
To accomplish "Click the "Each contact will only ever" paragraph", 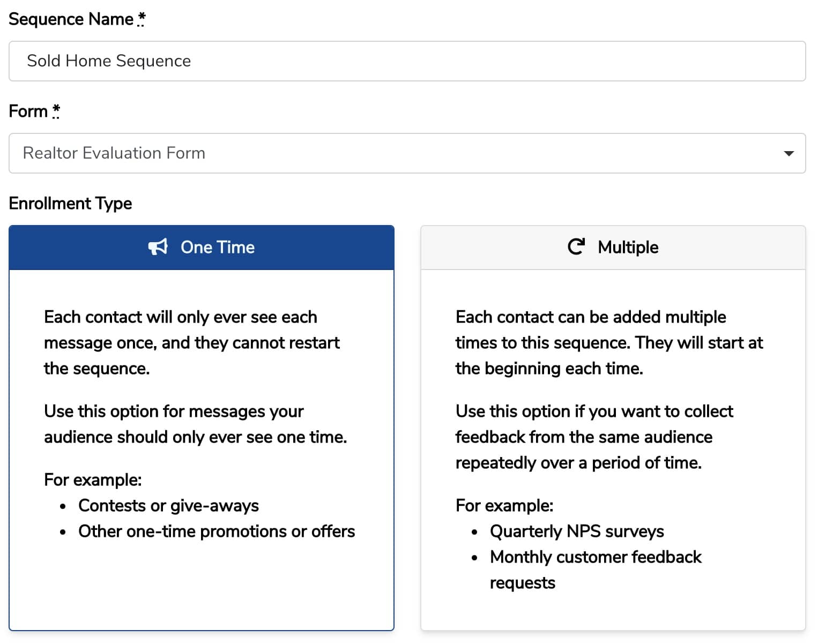I will click(x=192, y=343).
